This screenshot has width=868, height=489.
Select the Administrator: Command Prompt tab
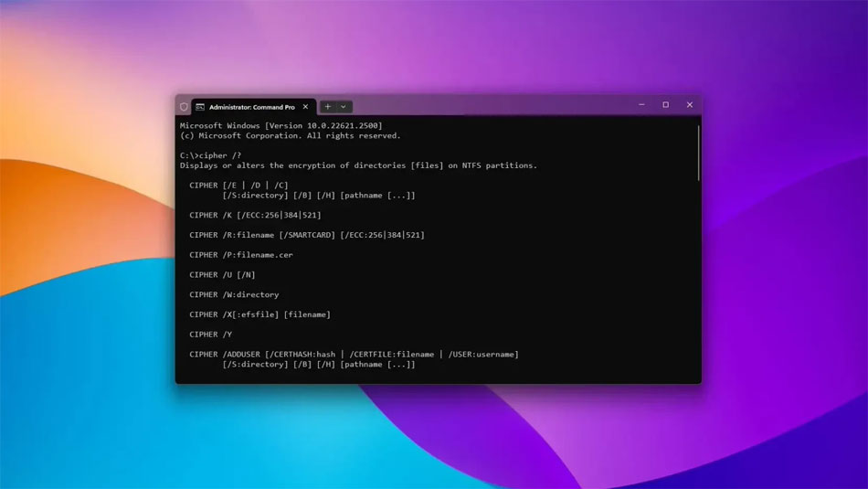(251, 107)
